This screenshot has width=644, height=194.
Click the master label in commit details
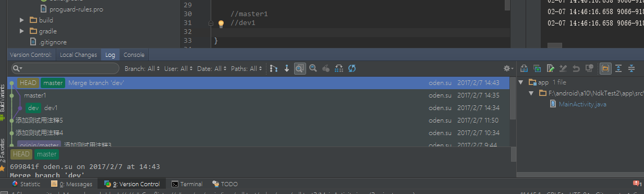(46, 154)
